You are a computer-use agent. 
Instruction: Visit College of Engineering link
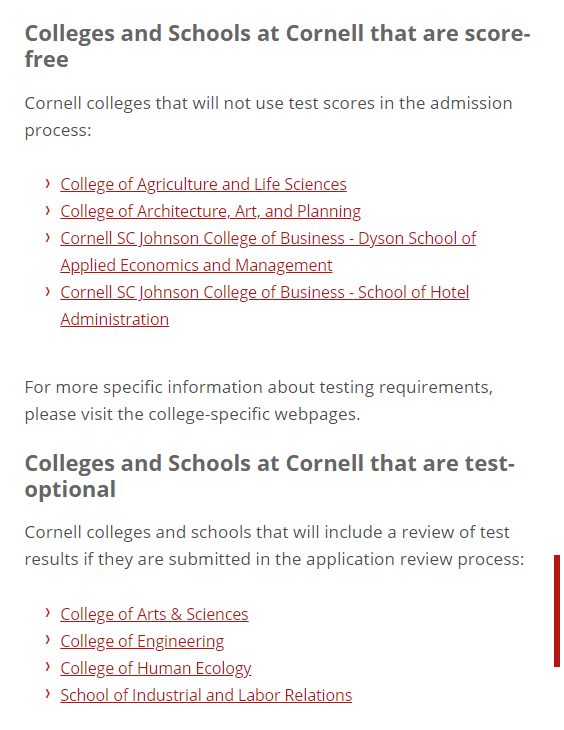click(x=142, y=641)
